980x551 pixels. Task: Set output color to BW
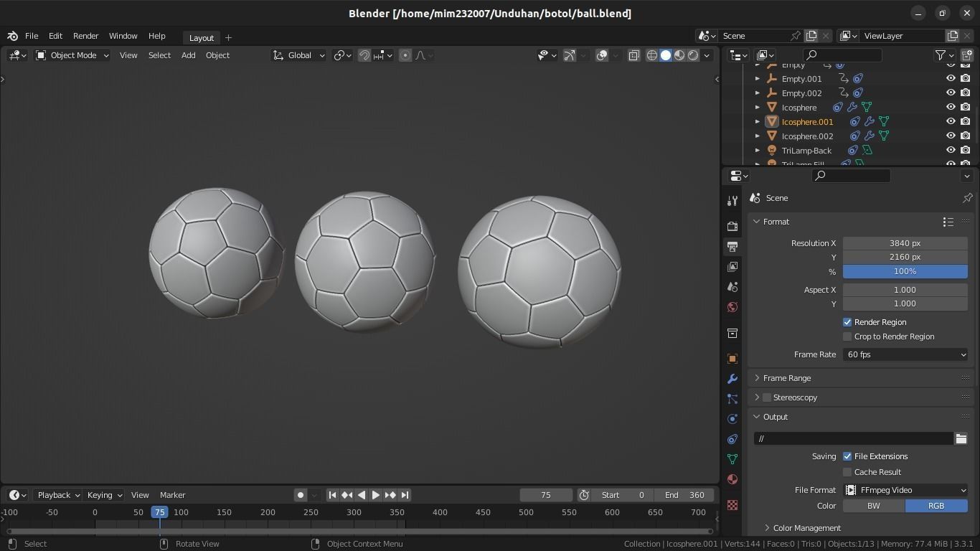coord(873,506)
